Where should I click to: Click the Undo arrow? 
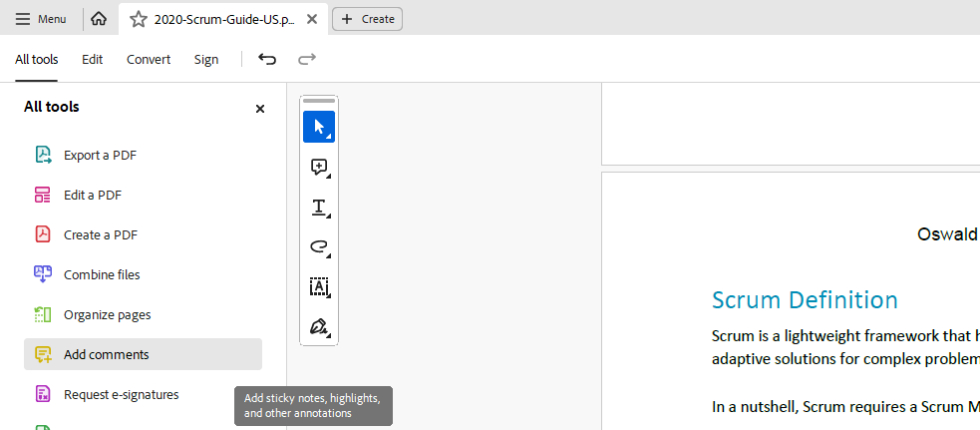pos(267,59)
